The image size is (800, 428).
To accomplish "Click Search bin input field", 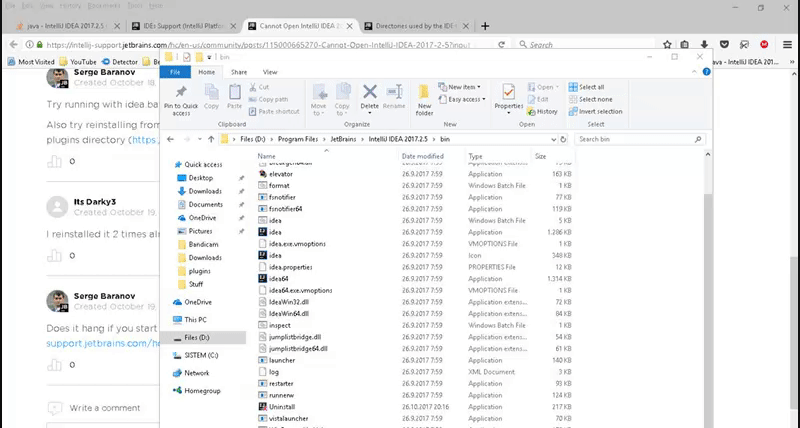I will click(640, 139).
